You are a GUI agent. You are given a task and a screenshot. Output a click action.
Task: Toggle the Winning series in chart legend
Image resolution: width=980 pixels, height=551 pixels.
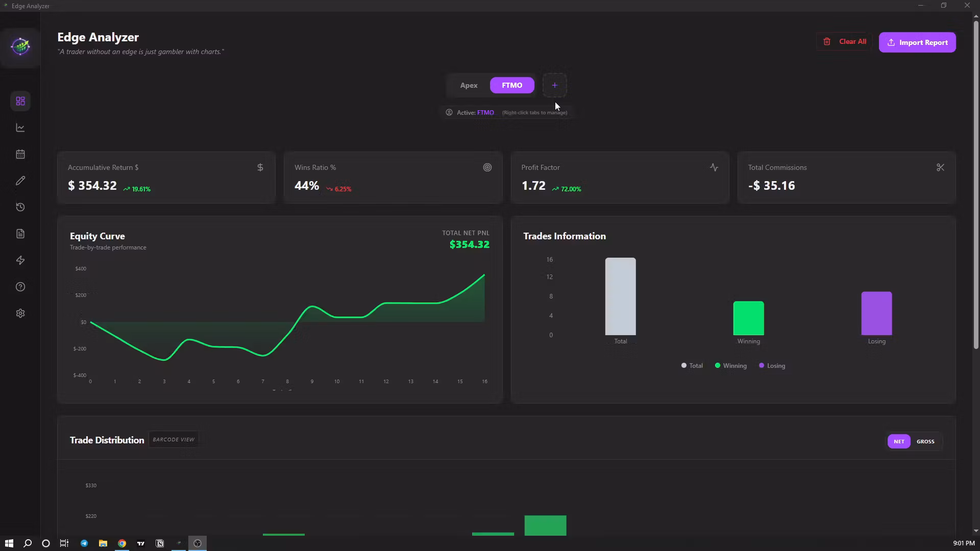[x=731, y=366]
